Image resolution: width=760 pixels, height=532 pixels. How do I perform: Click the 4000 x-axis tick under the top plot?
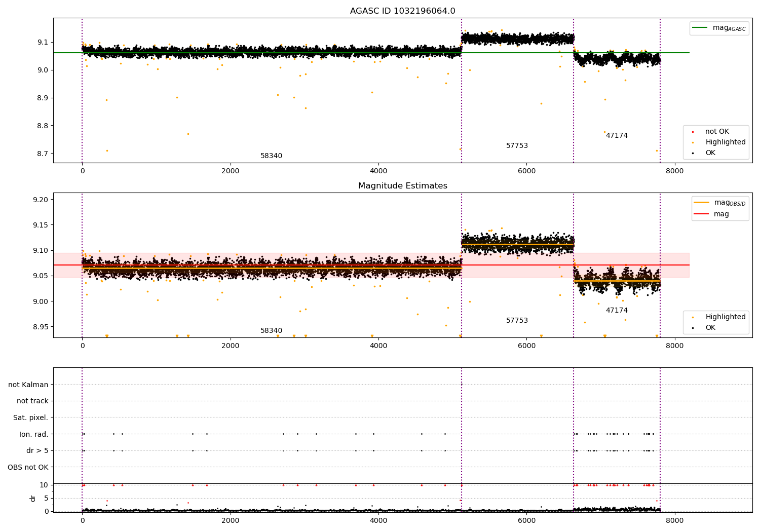click(x=378, y=171)
